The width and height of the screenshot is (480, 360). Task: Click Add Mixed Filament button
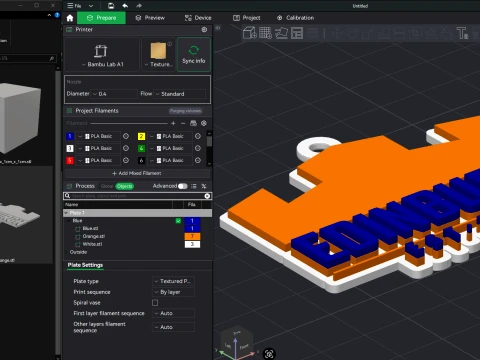tap(137, 173)
